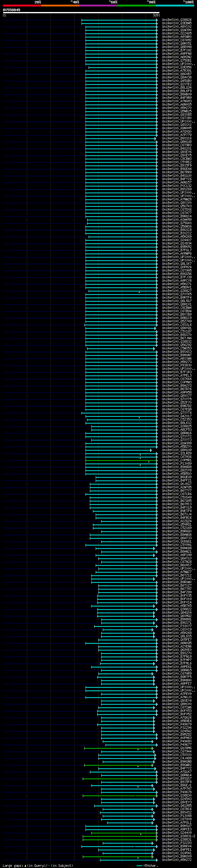Select the UniRef100_C6THS6 hit label
The height and width of the screenshot is (868, 197).
tap(177, 457)
